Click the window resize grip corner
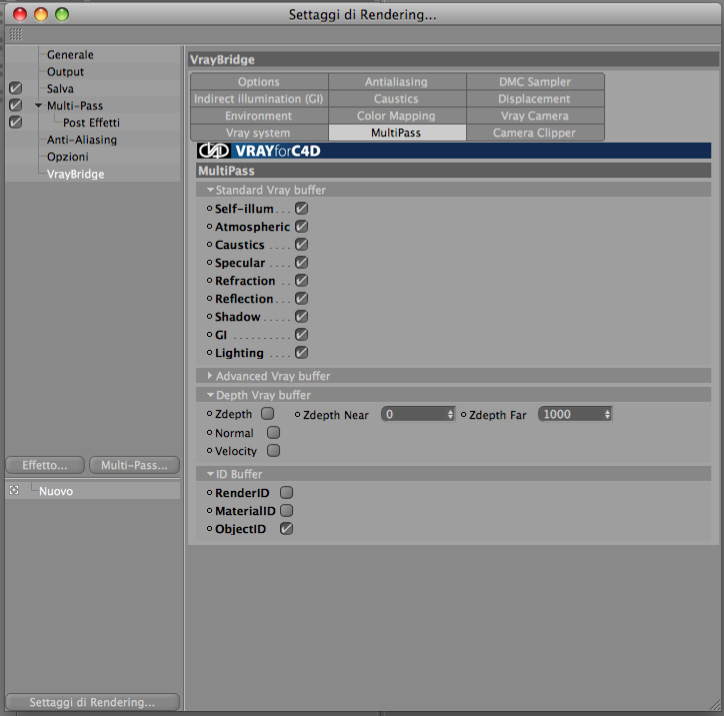724x716 pixels. (x=716, y=706)
